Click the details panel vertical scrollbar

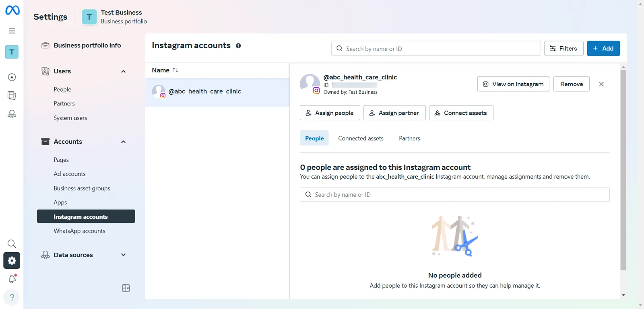623,170
